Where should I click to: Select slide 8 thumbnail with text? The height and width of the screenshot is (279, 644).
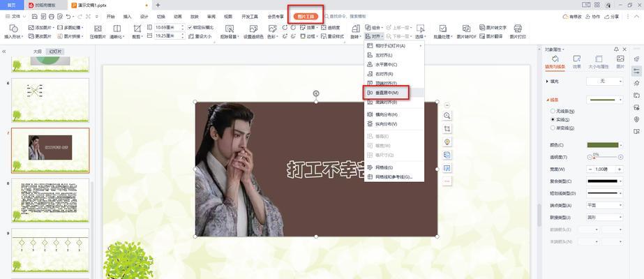pos(50,201)
